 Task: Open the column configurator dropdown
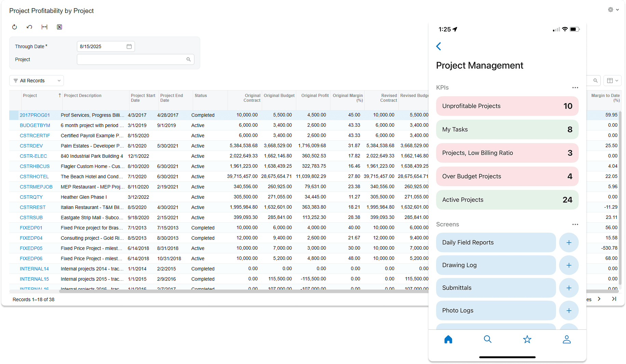pos(612,81)
